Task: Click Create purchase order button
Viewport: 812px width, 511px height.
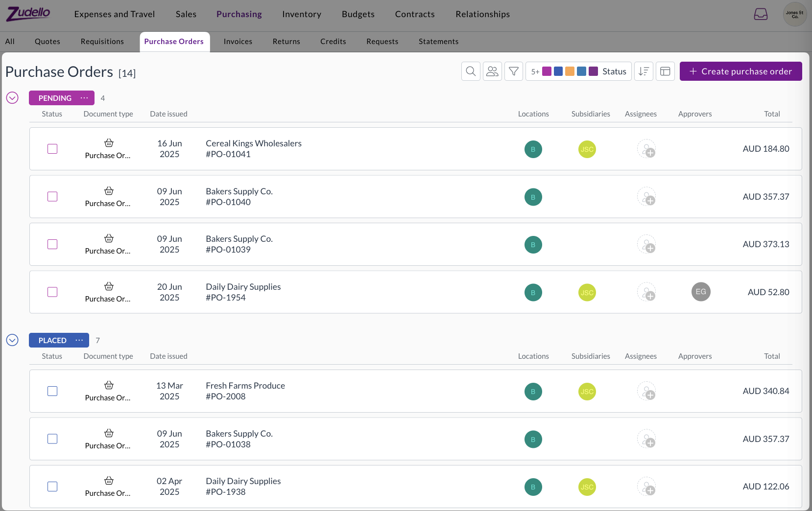Action: (740, 71)
